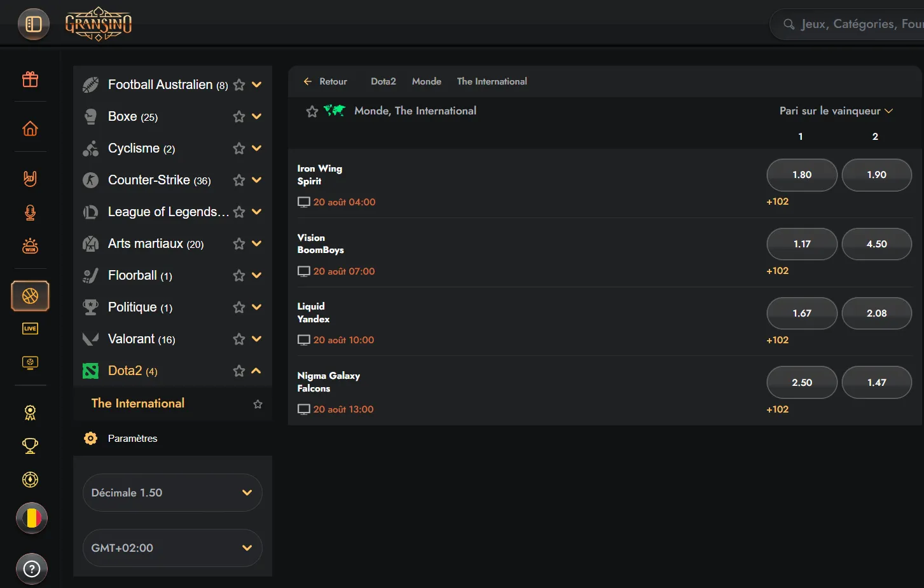Open the rock hand icon section

tap(30, 179)
